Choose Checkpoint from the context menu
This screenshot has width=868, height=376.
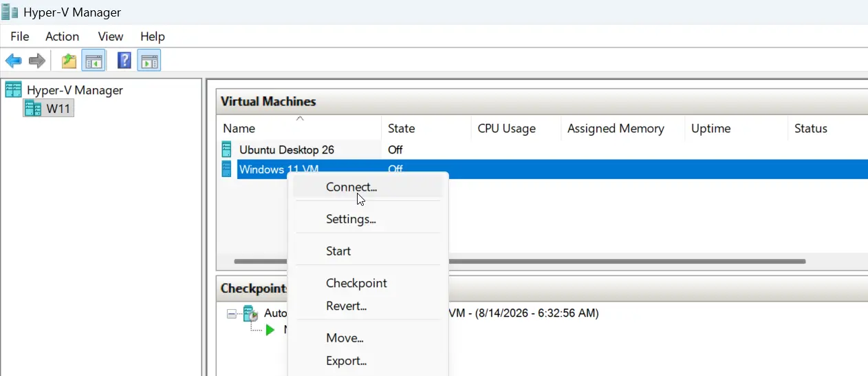(368, 283)
